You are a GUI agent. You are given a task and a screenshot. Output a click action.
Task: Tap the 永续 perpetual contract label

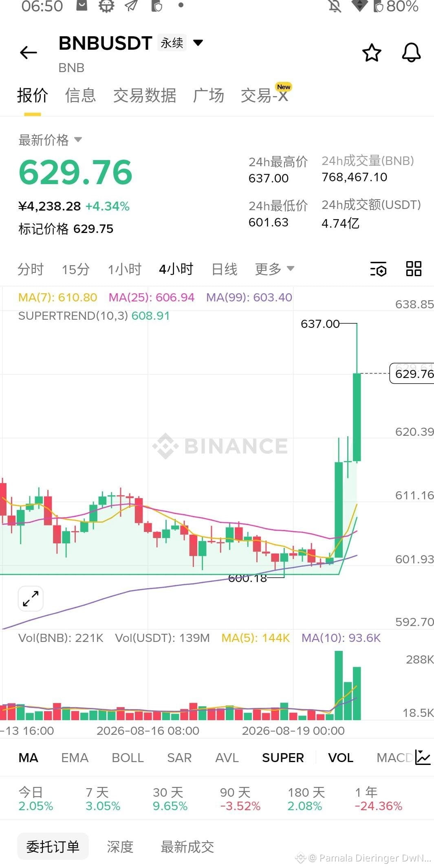pyautogui.click(x=172, y=43)
